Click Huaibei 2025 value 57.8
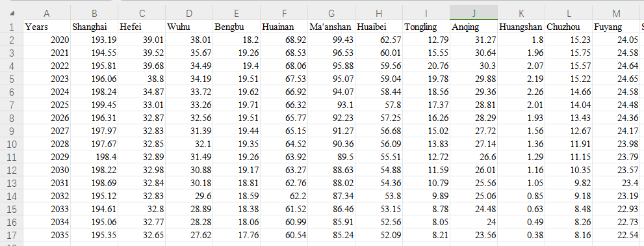Viewport: 644px width, 246px height. click(x=379, y=105)
